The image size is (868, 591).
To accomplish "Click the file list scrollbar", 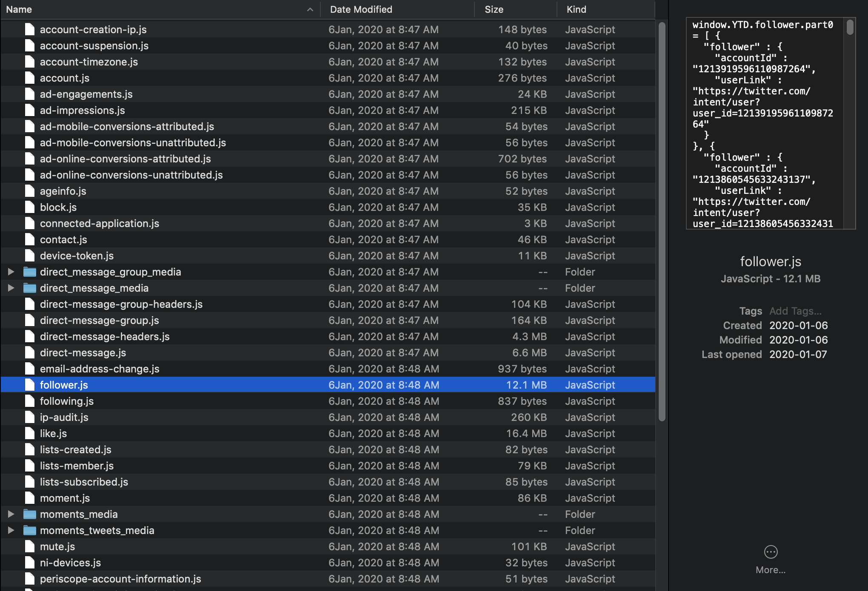I will click(662, 221).
